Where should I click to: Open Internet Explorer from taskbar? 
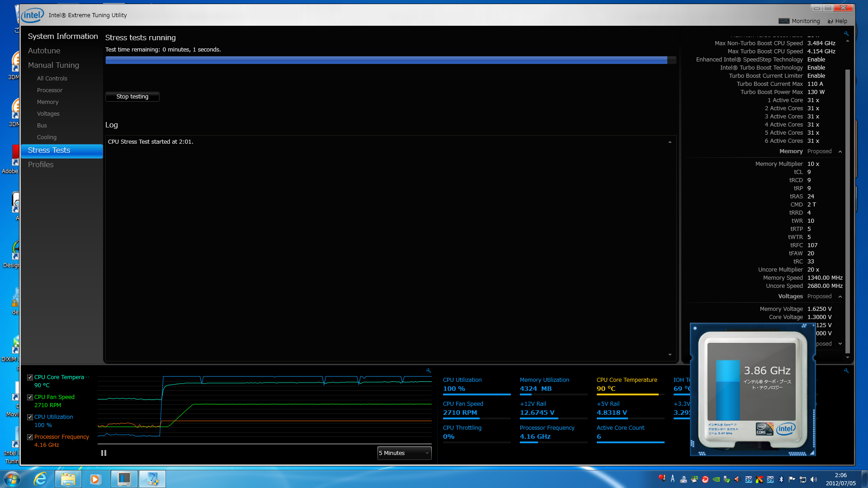(x=41, y=479)
